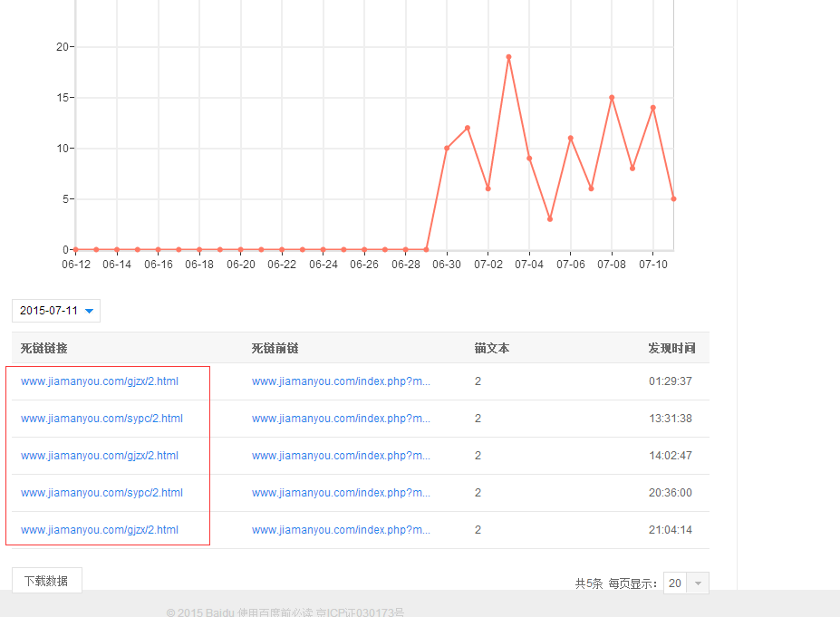
Task: Click the 下载数据 download button
Action: (x=46, y=581)
